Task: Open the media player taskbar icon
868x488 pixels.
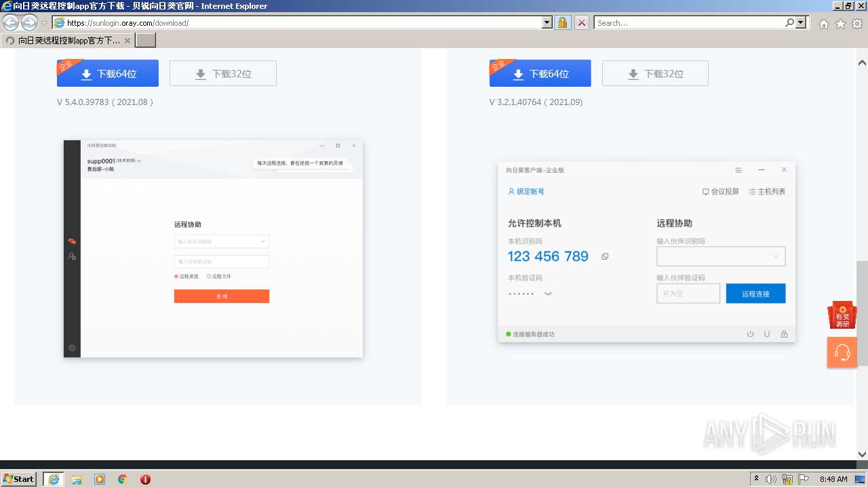Action: point(100,479)
